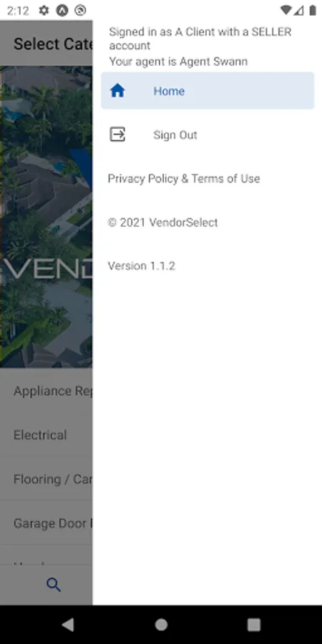Select the Home drawer item

pos(208,91)
